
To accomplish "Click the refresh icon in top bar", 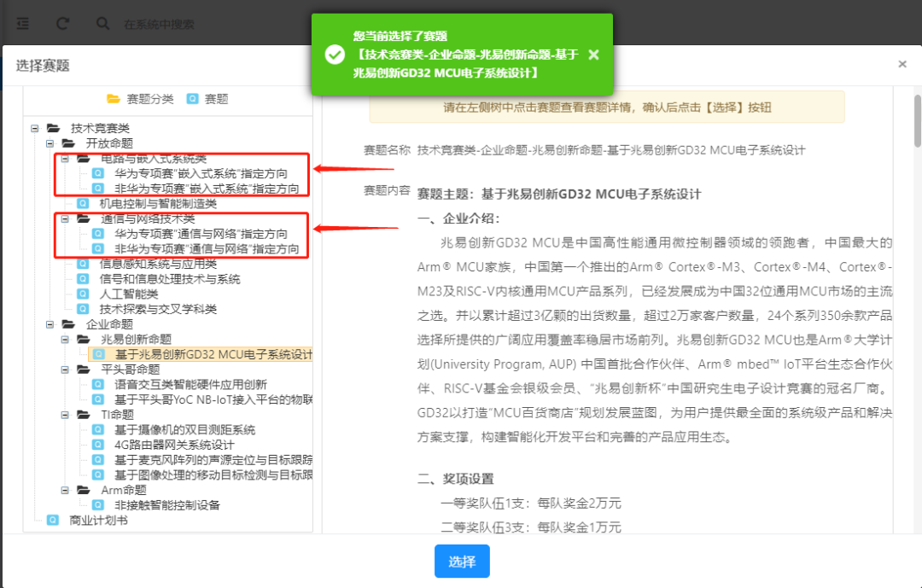I will click(63, 24).
